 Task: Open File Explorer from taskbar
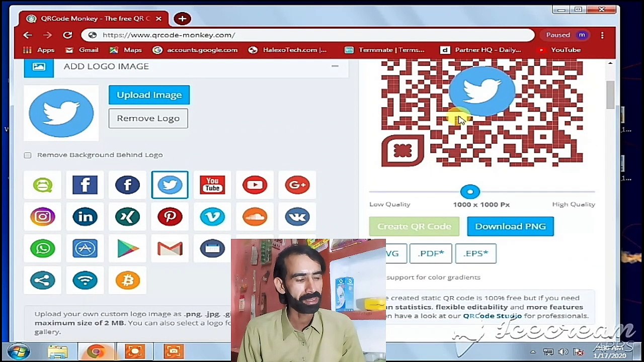(57, 351)
